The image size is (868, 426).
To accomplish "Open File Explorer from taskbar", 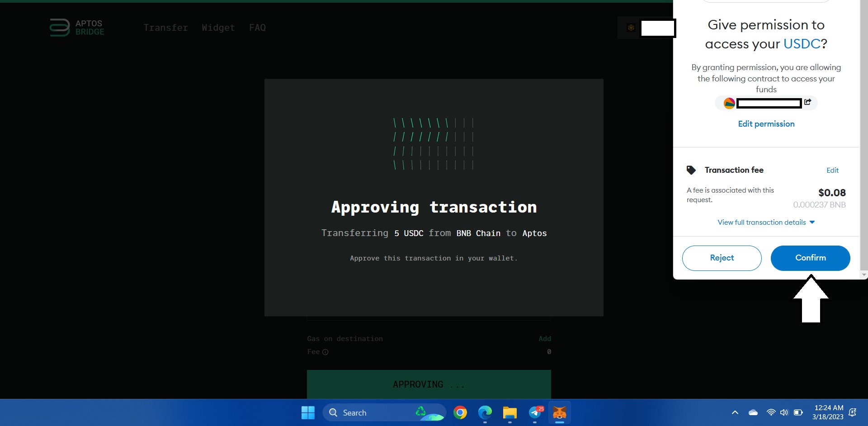I will (x=510, y=413).
